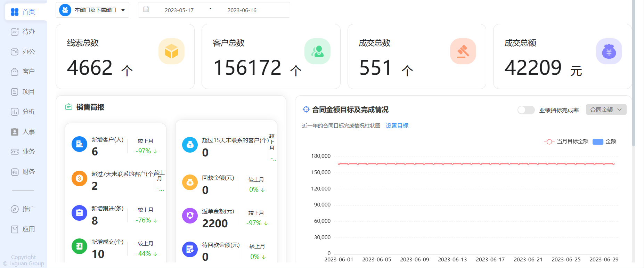
Task: Click the green person icon on 客户总数
Action: (x=317, y=51)
